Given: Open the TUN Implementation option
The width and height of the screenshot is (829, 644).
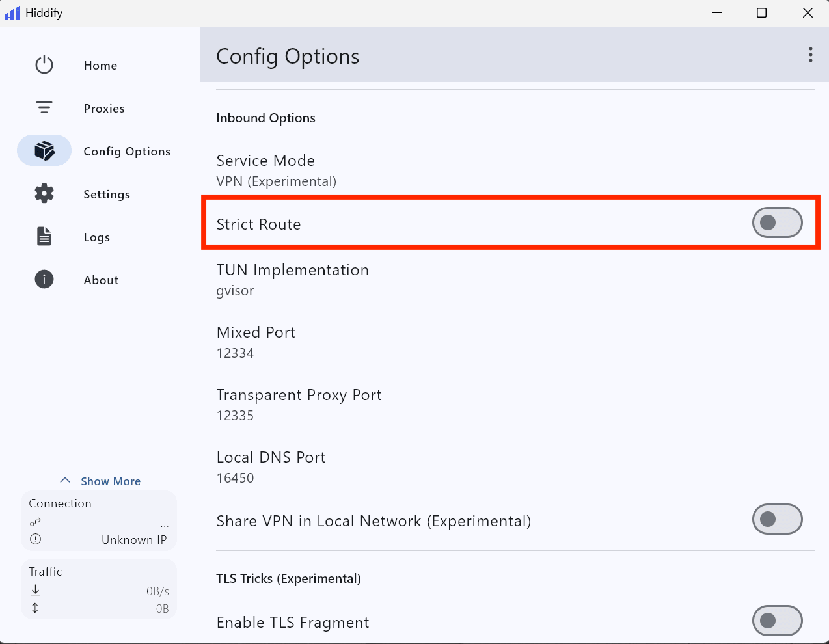Looking at the screenshot, I should [x=292, y=280].
